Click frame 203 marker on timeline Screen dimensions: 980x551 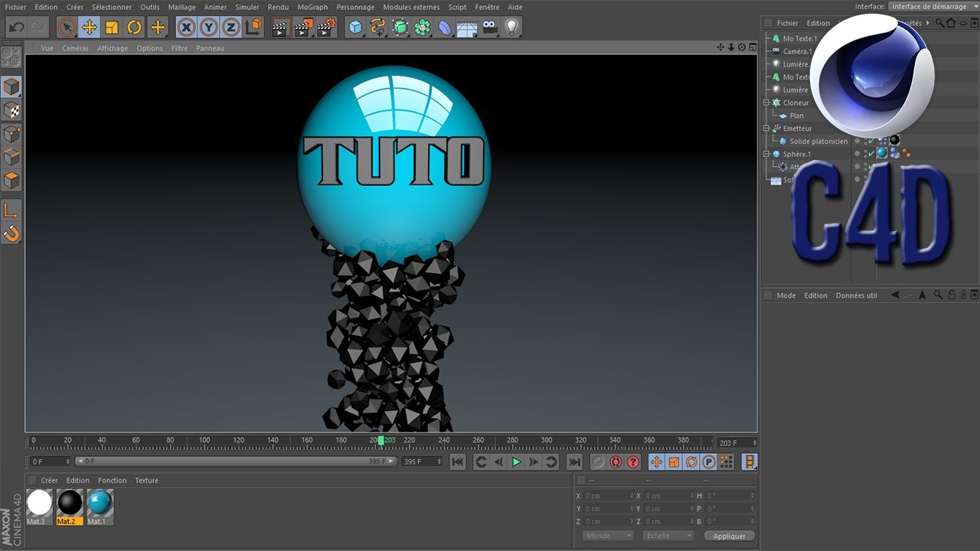point(381,441)
